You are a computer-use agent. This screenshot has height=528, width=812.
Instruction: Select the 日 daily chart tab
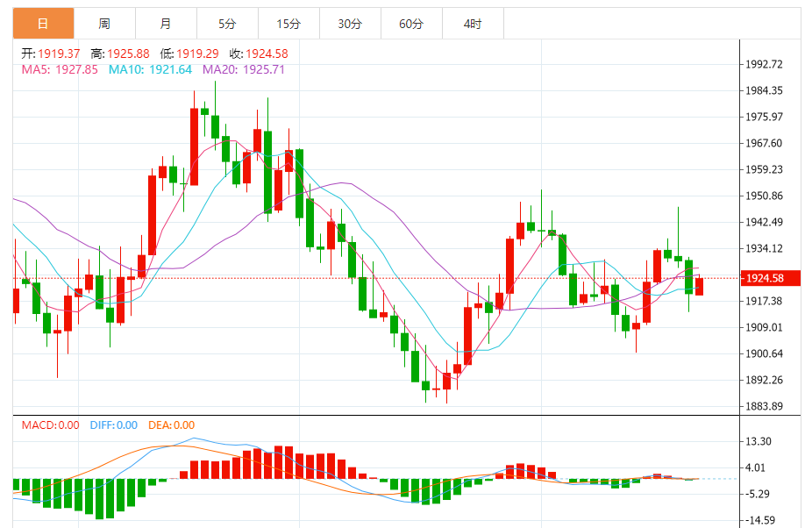click(x=44, y=24)
